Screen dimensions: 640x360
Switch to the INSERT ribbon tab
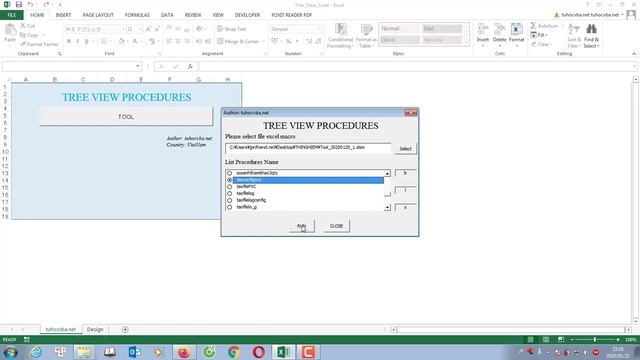tap(63, 15)
